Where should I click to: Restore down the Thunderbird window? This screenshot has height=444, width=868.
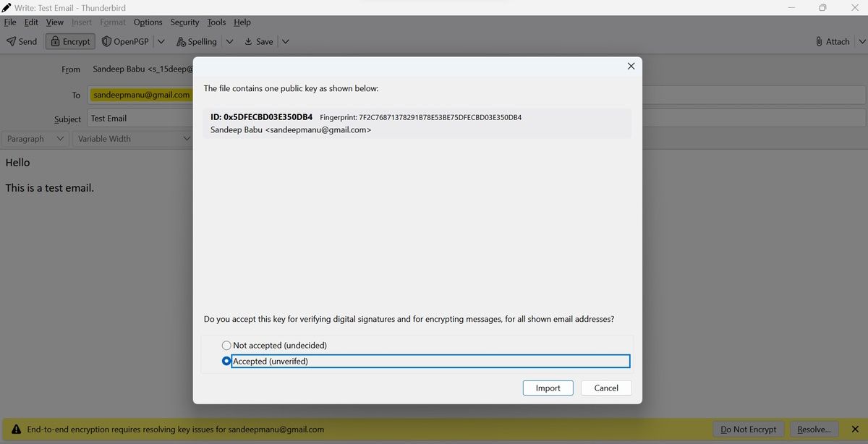point(822,7)
